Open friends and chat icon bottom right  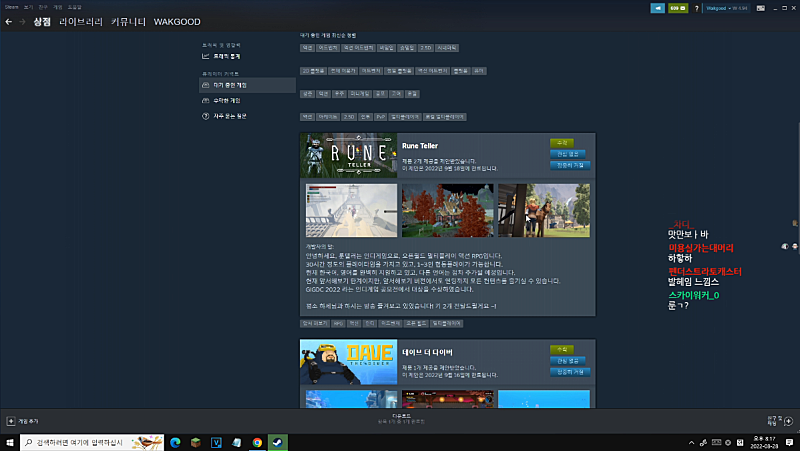[788, 421]
